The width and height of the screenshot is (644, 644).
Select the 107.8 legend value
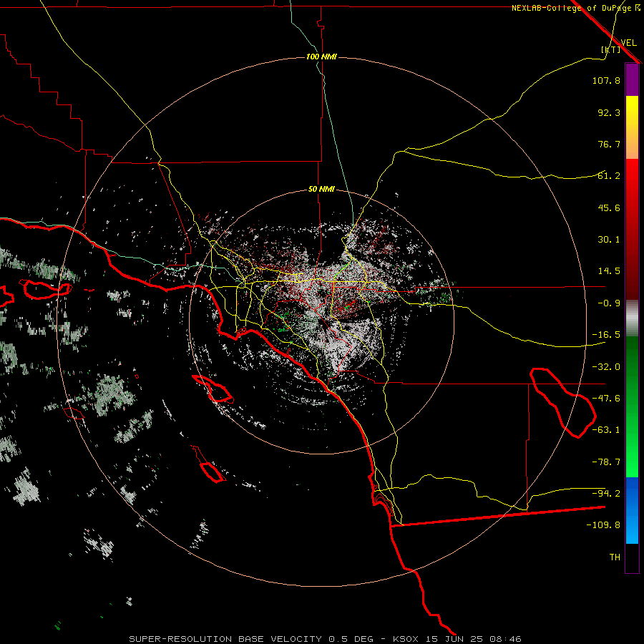pos(606,80)
